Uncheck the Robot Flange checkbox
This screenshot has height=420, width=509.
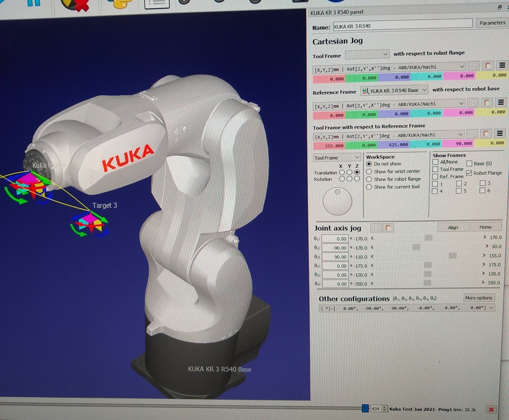(469, 173)
